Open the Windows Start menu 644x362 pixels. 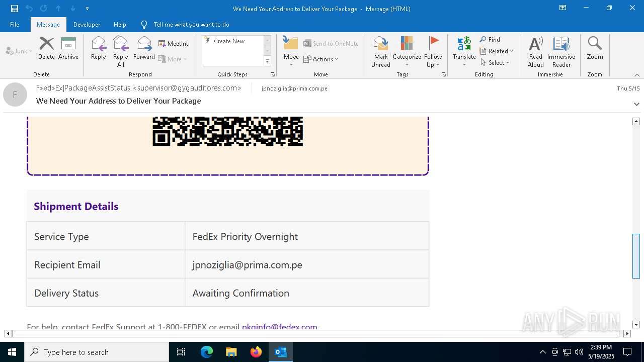(x=12, y=352)
